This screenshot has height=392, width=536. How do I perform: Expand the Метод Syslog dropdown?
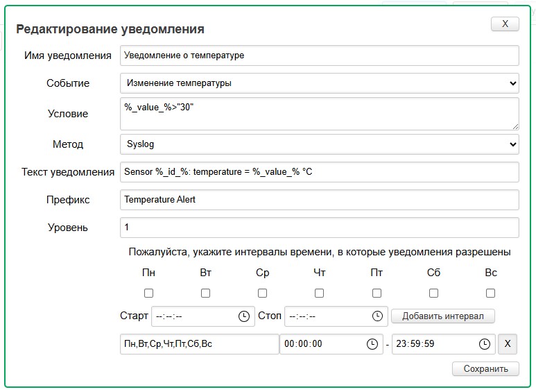click(x=319, y=144)
